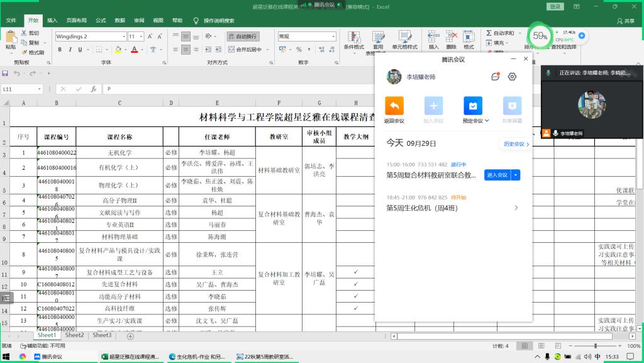Switch to the Sheet2 worksheet tab
Screen dimensions: 644x363
(x=74, y=335)
